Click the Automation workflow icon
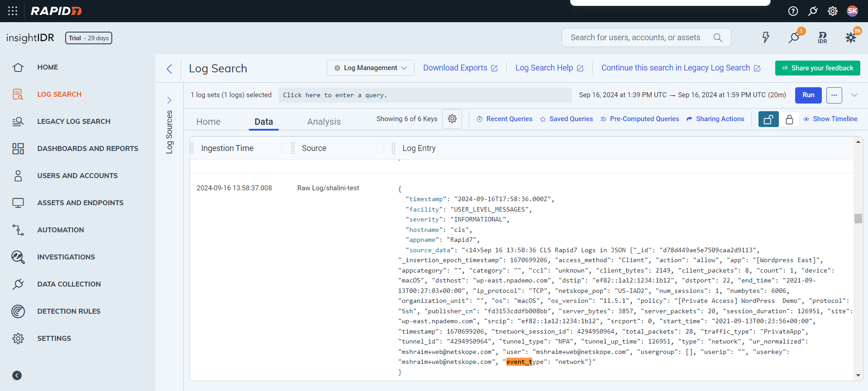The height and width of the screenshot is (391, 868). [18, 230]
